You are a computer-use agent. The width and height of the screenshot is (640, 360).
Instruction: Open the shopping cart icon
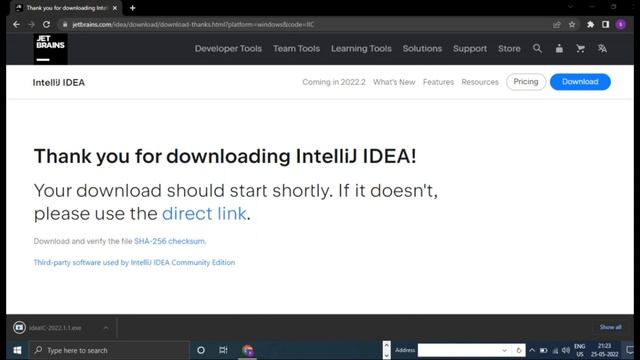pyautogui.click(x=580, y=49)
